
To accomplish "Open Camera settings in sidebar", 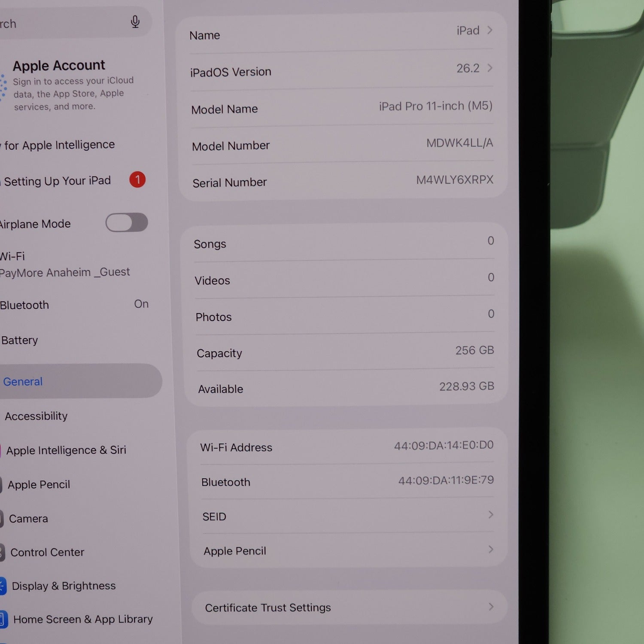I will pos(28,519).
